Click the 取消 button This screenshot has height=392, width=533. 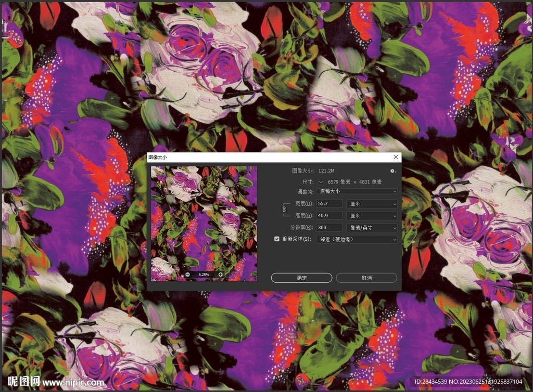click(366, 278)
